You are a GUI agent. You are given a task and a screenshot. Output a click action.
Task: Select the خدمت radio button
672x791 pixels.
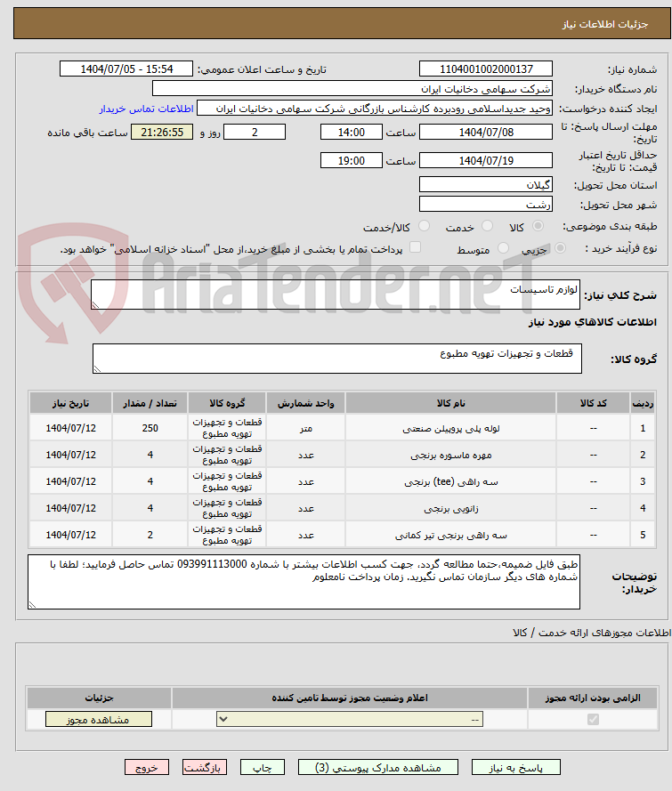(x=487, y=227)
